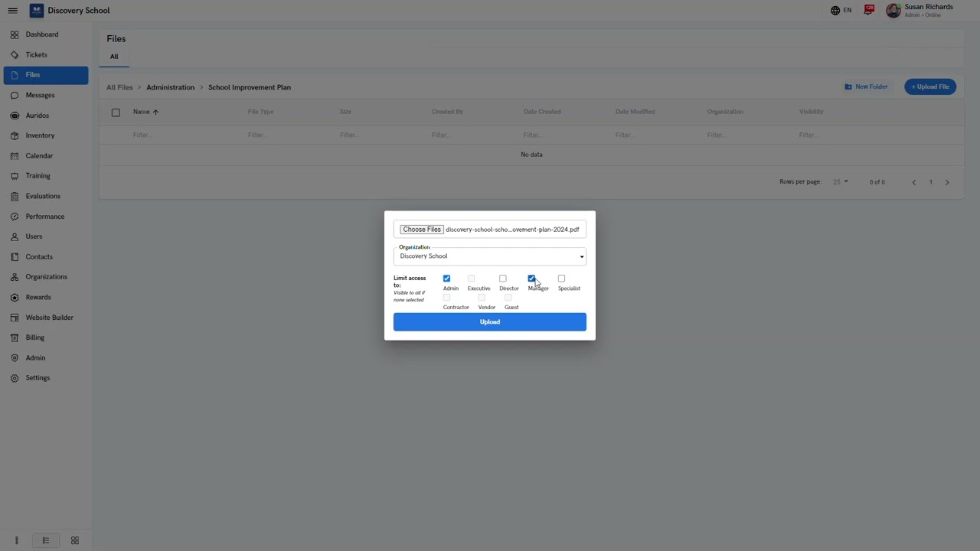Open the vertical dots menu at bottom left
This screenshot has width=980, height=551.
[16, 540]
